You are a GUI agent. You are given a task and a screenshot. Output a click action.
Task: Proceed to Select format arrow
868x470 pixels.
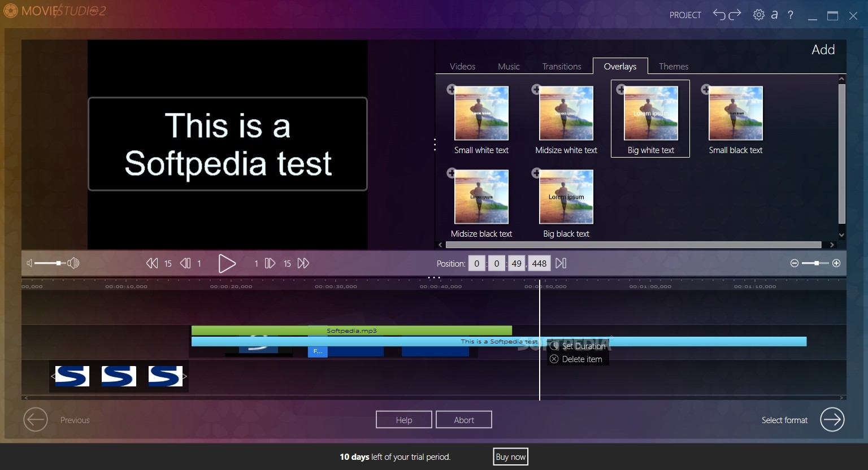[x=832, y=420]
